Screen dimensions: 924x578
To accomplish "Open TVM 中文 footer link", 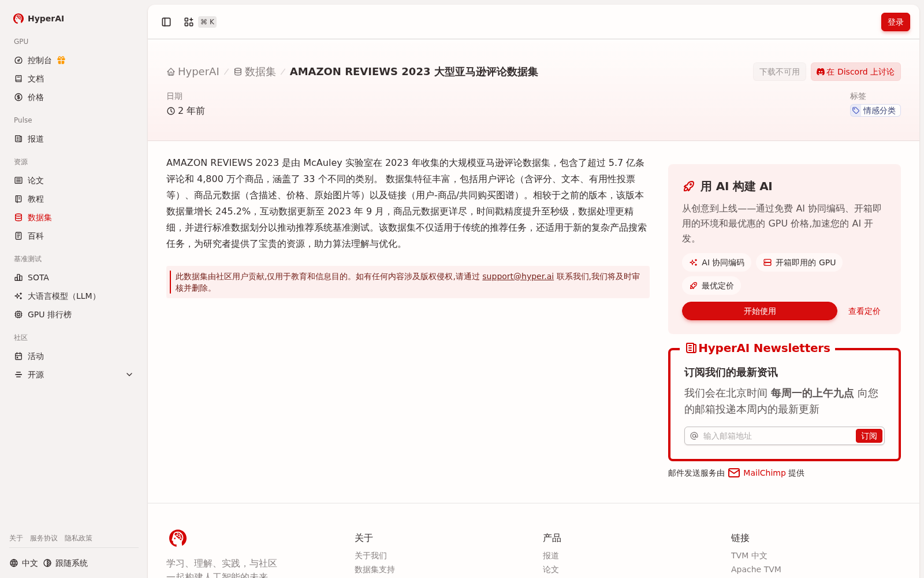I will 749,555.
